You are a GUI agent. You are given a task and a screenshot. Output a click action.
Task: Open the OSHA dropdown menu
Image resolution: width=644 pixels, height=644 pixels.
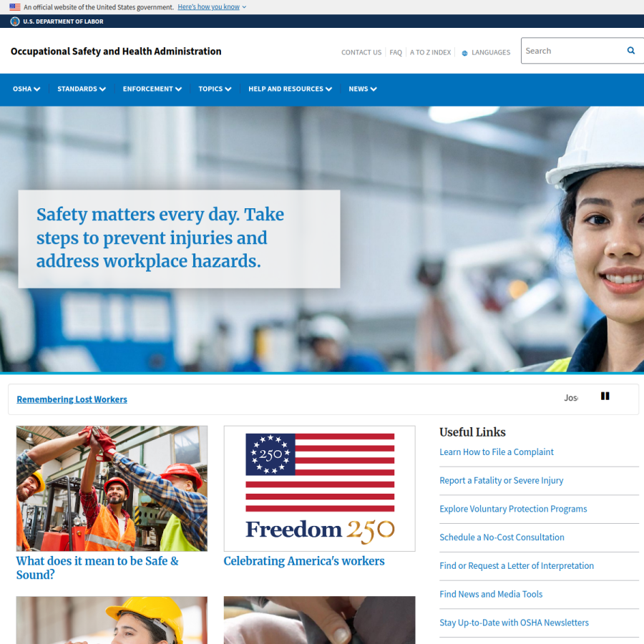click(x=26, y=89)
